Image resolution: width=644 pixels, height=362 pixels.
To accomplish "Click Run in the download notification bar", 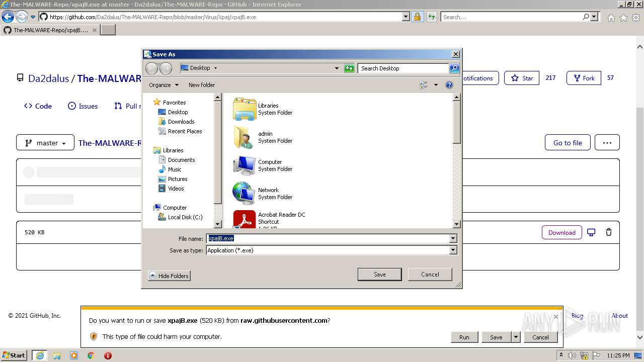I will pos(464,337).
